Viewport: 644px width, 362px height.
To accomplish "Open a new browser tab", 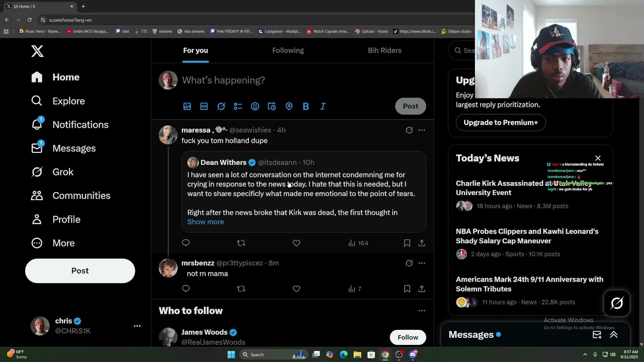I will 83,6.
